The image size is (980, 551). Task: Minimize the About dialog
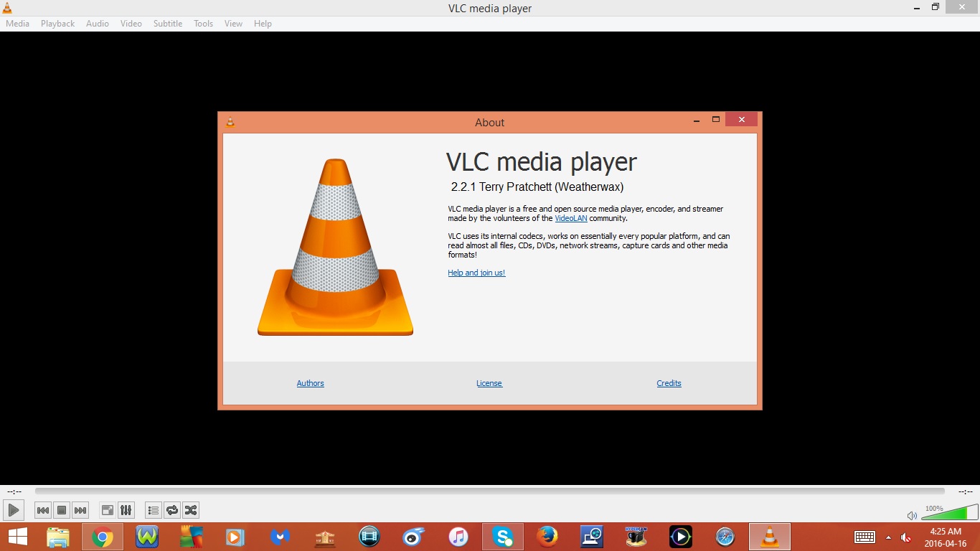697,120
